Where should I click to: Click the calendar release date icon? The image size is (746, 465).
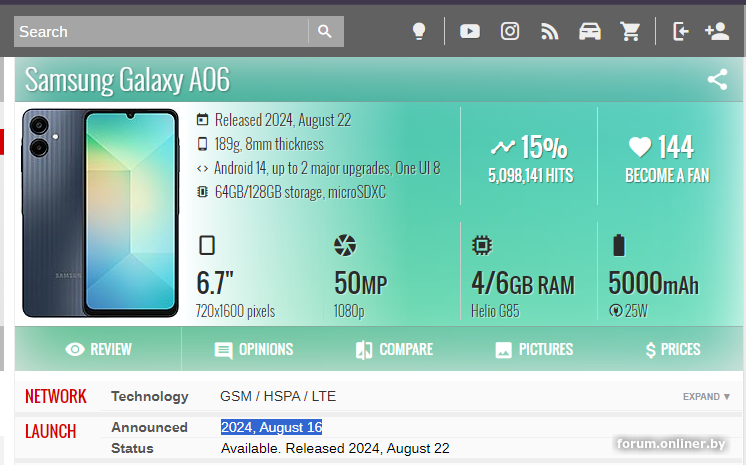tap(203, 119)
